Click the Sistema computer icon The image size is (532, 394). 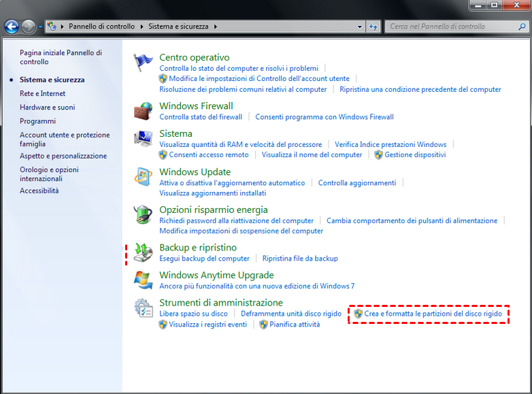[x=143, y=139]
